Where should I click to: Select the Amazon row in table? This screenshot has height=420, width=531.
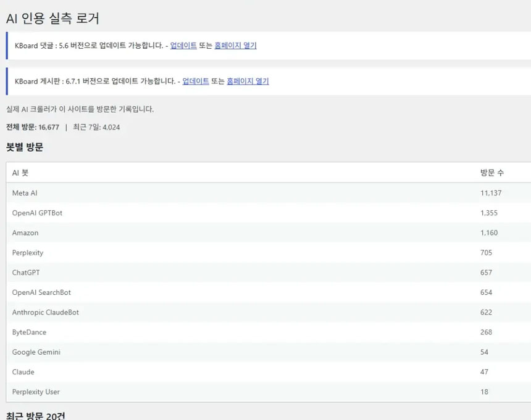[x=269, y=233]
